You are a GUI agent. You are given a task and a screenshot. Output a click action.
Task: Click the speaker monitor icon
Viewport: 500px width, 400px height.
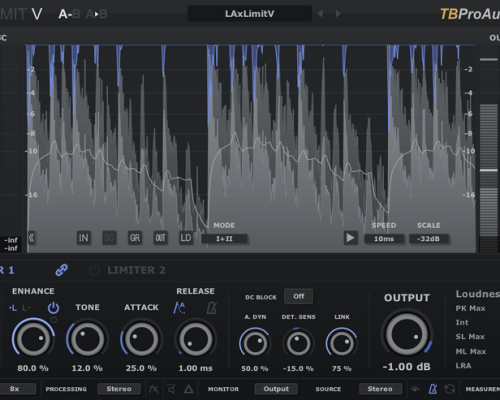pos(171,389)
